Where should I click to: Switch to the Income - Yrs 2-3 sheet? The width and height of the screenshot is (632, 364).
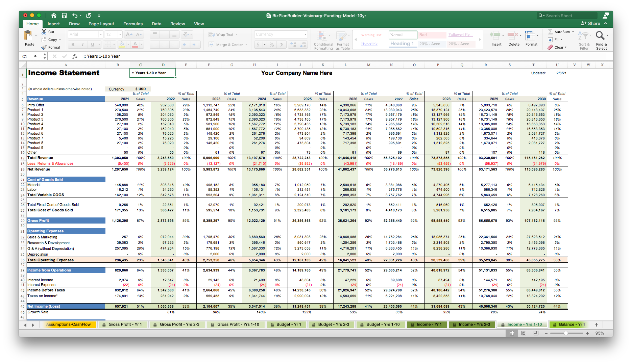tap(472, 324)
